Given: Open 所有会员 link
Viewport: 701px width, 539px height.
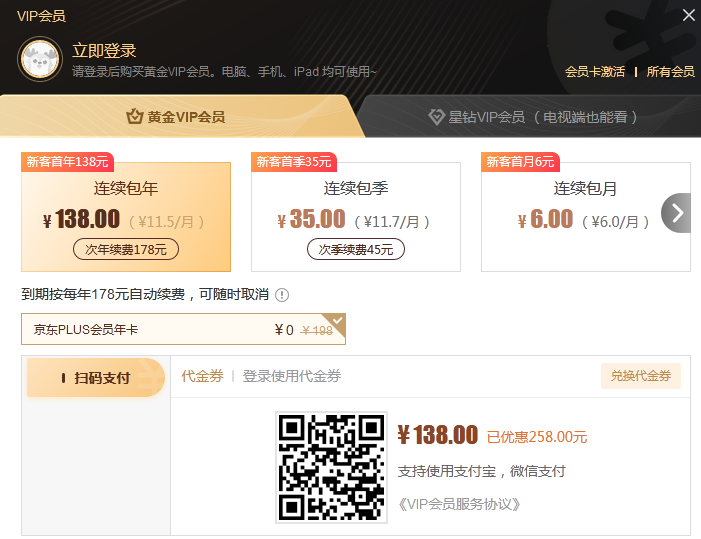Looking at the screenshot, I should [670, 72].
